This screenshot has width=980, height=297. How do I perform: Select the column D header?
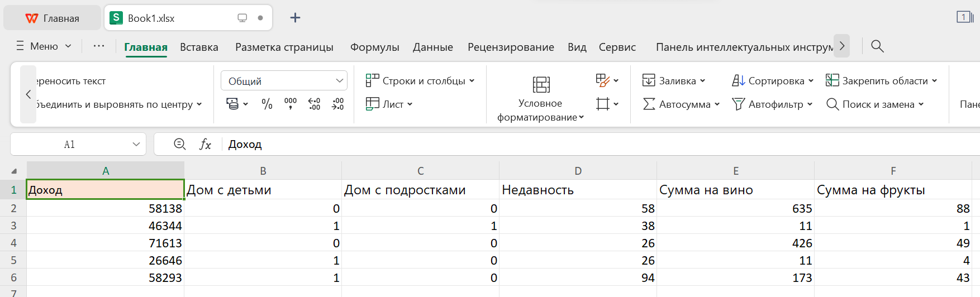[x=578, y=171]
